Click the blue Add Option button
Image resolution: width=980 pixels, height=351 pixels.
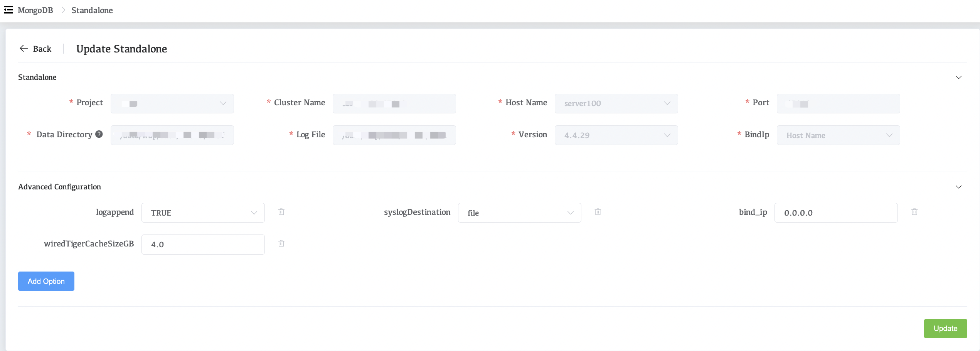[46, 281]
